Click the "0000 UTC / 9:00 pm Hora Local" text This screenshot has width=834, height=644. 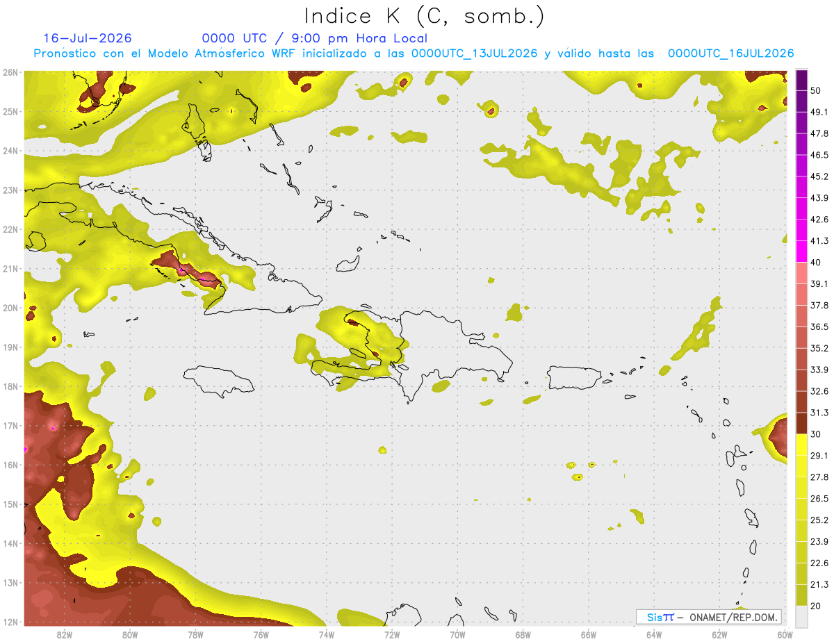coord(315,38)
